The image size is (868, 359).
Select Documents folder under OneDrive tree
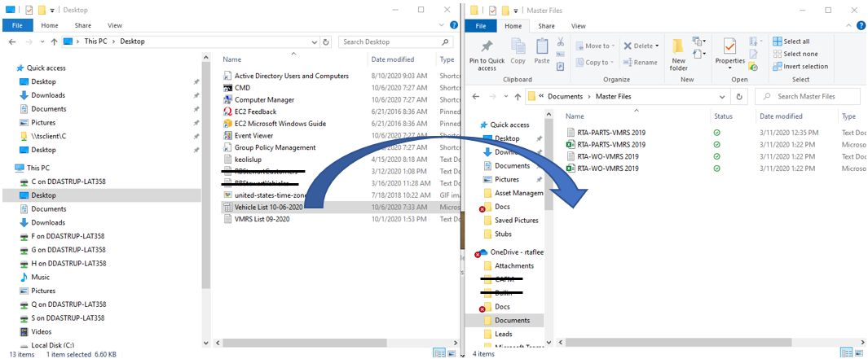coord(513,320)
